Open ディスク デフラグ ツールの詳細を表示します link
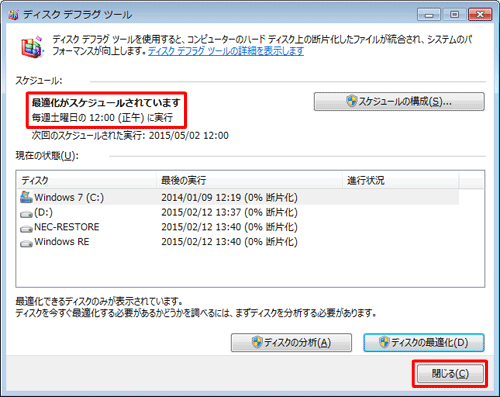Viewport: 500px width, 397px height. (x=226, y=51)
